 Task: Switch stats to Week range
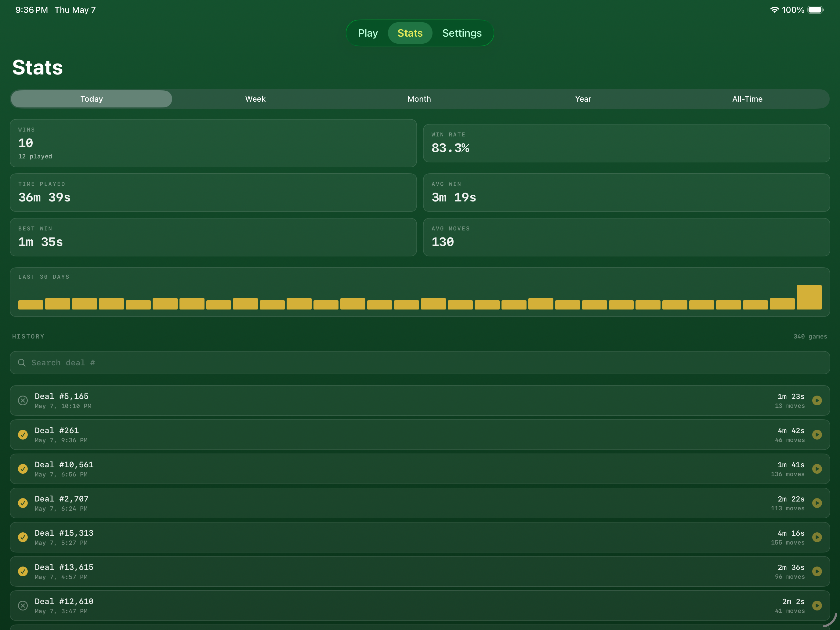click(255, 99)
